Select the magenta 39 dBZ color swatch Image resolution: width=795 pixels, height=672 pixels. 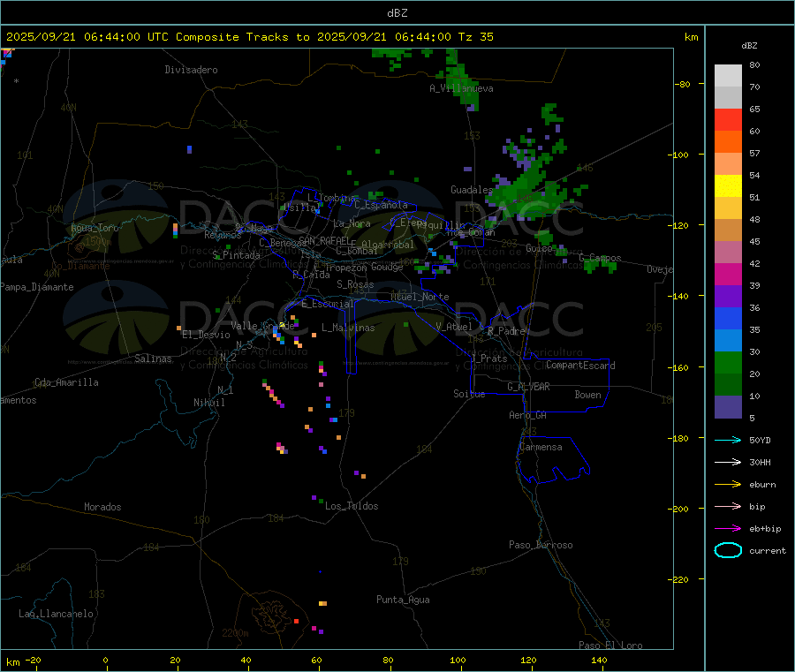pos(728,274)
